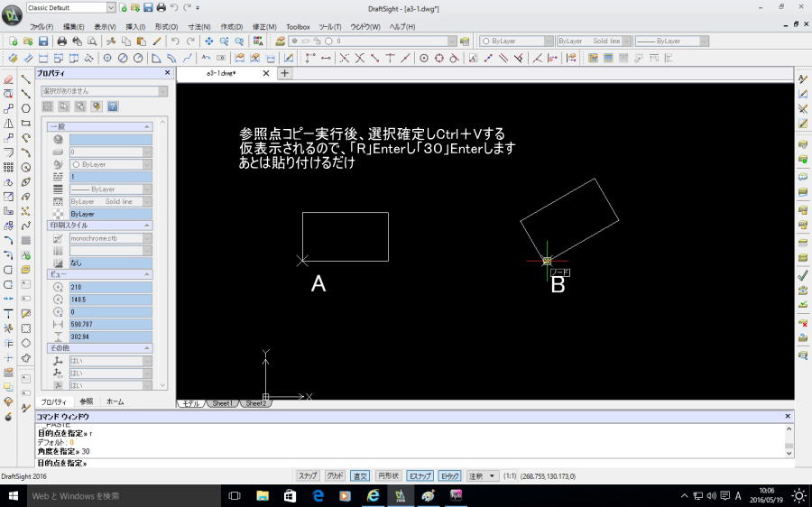The width and height of the screenshot is (812, 507).
Task: Select the Delete eraser tool
Action: [8, 79]
